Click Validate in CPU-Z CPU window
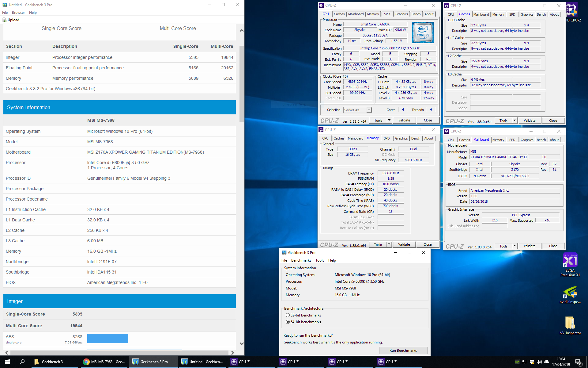 404,120
